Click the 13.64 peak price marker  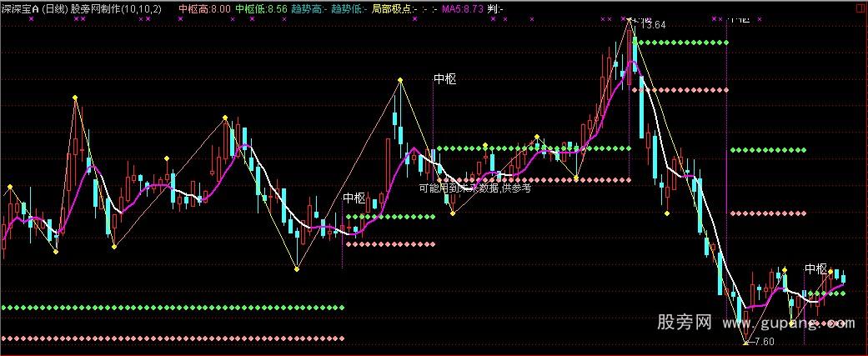(x=655, y=25)
